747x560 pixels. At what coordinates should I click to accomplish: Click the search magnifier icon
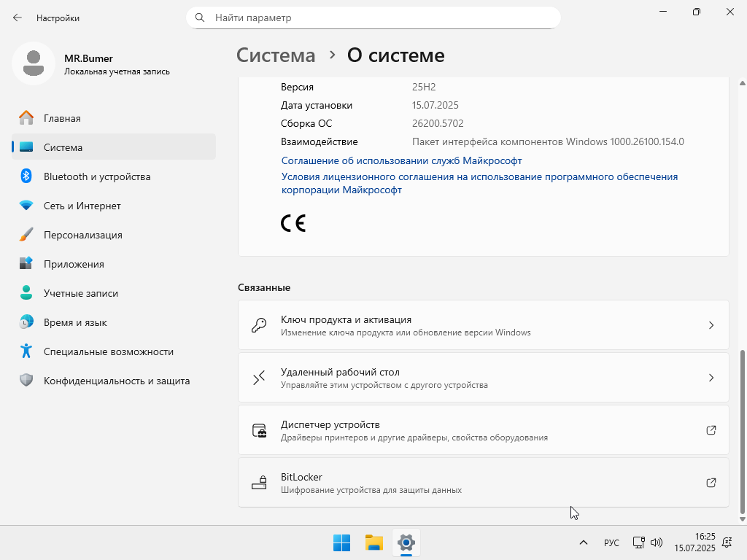click(200, 17)
